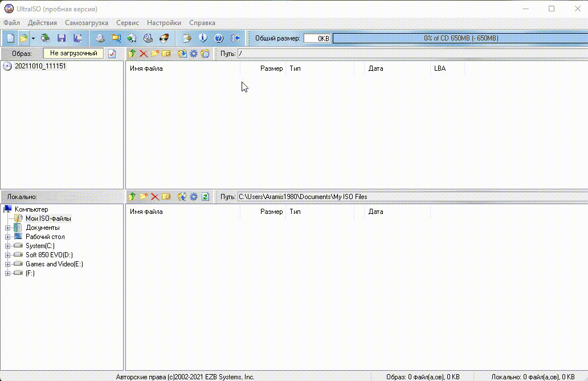Delete selected item in local pane toolbar

click(155, 196)
